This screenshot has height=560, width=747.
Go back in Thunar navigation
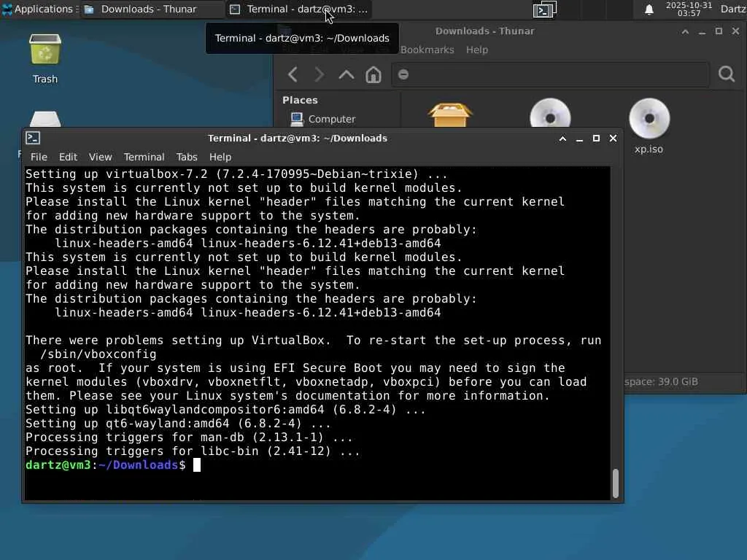(x=293, y=74)
